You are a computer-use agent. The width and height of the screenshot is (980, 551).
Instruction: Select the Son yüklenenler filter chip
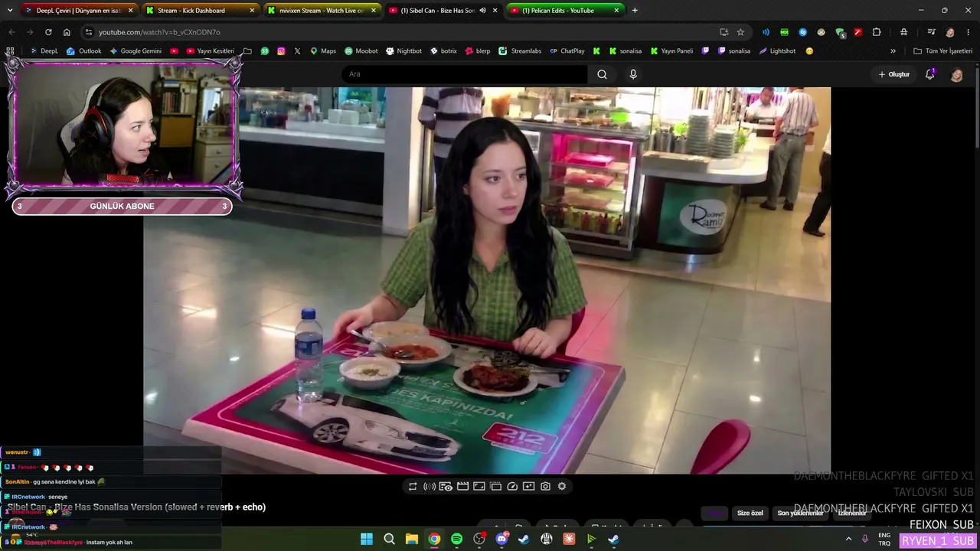click(800, 513)
